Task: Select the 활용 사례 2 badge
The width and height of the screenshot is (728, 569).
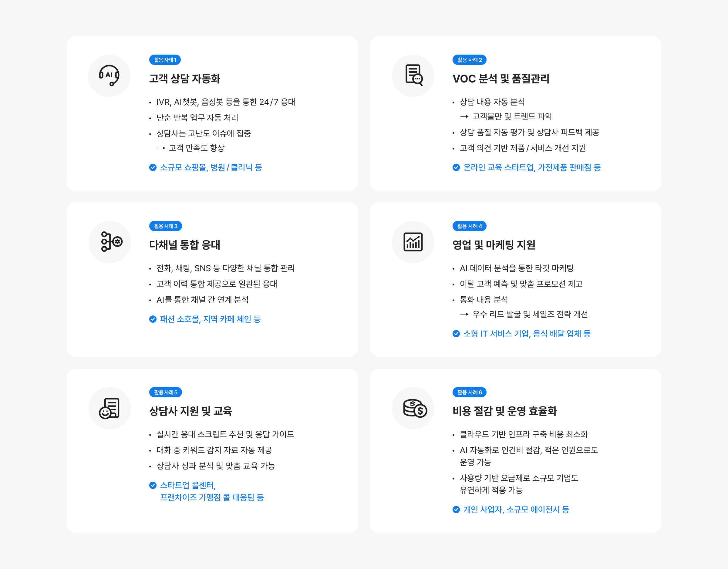Action: click(469, 60)
